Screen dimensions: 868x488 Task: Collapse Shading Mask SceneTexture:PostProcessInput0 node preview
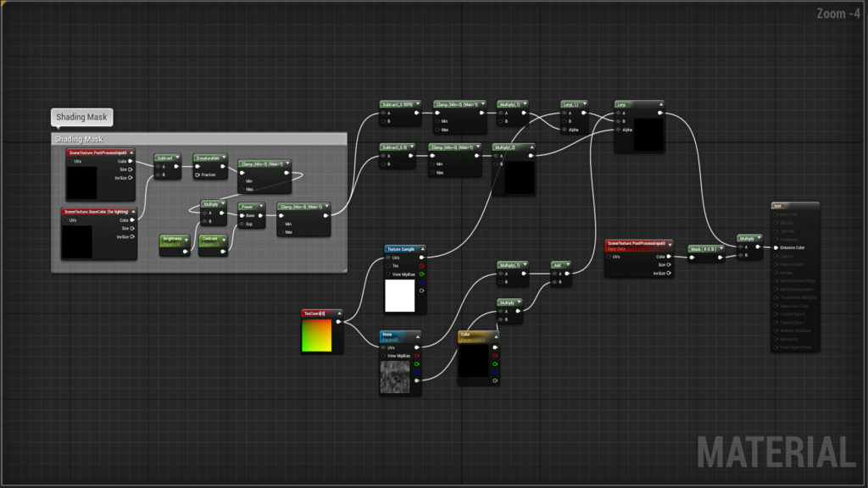tap(131, 152)
